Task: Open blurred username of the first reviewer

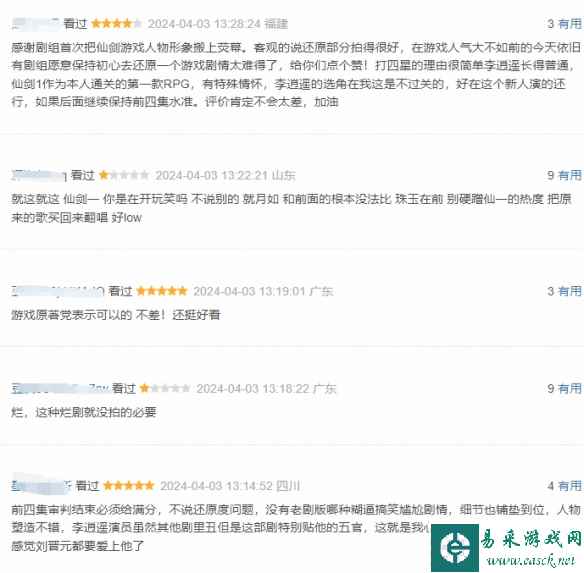Action: [x=35, y=24]
